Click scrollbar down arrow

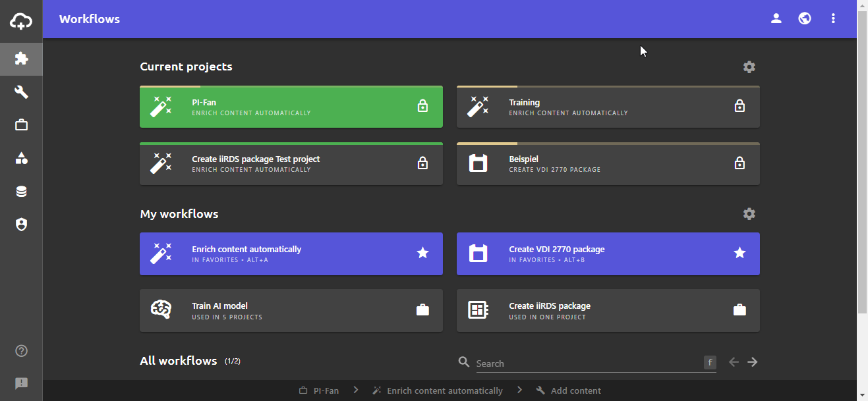click(x=862, y=395)
